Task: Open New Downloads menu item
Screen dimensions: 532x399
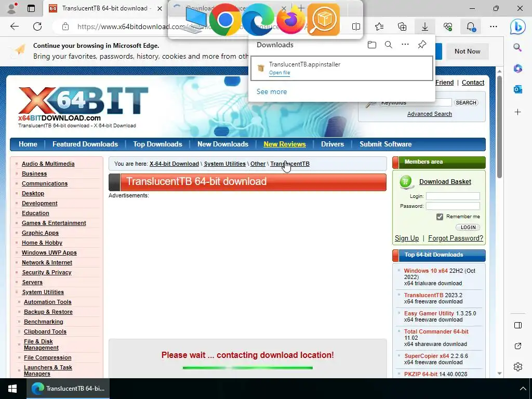Action: [x=223, y=144]
